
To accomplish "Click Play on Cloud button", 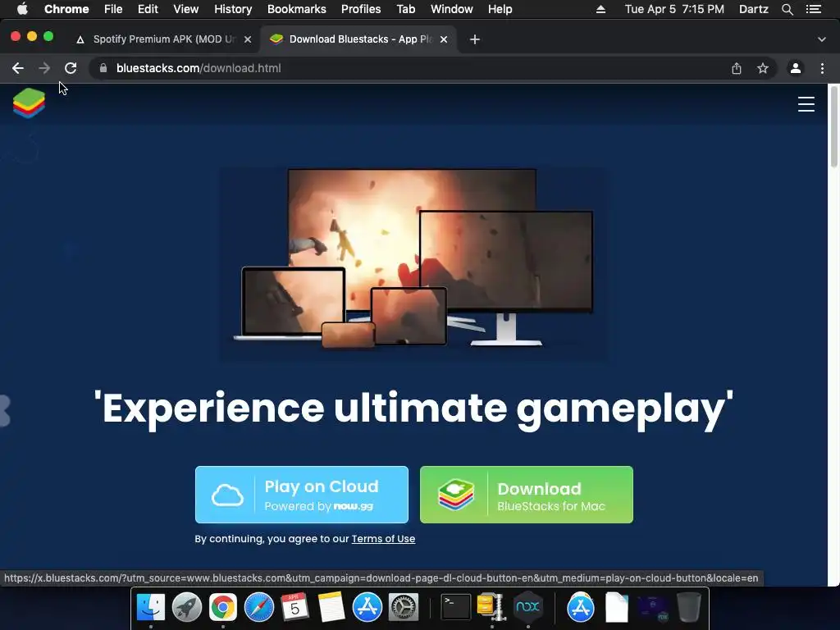I will [x=302, y=495].
